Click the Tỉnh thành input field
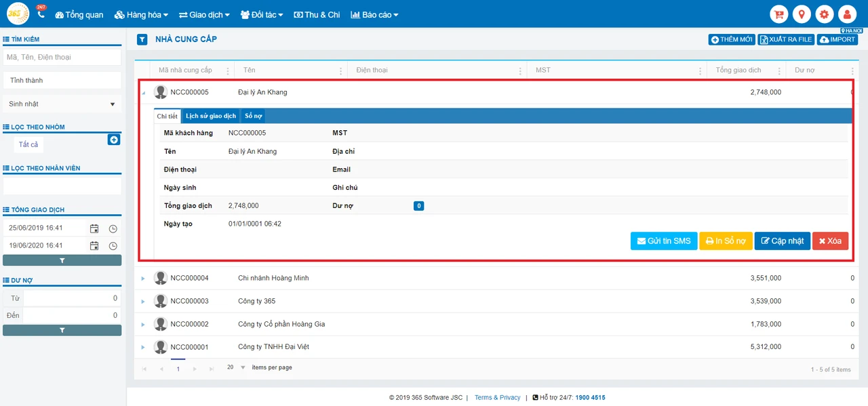The image size is (868, 406). (x=62, y=80)
